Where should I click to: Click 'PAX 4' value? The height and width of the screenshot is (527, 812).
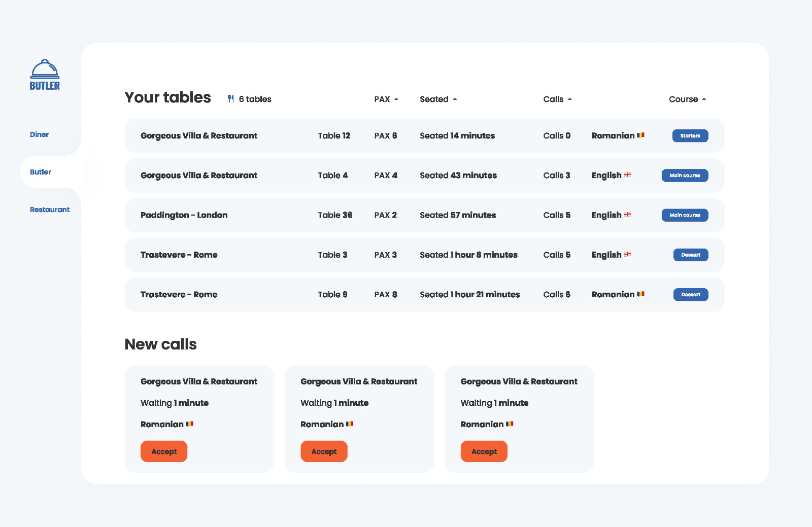(x=386, y=175)
